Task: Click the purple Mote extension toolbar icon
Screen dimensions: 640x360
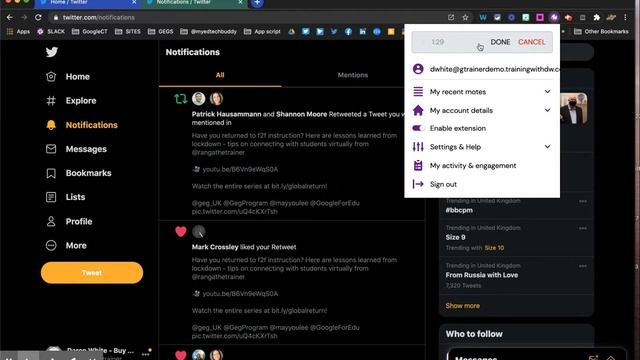Action: click(554, 18)
